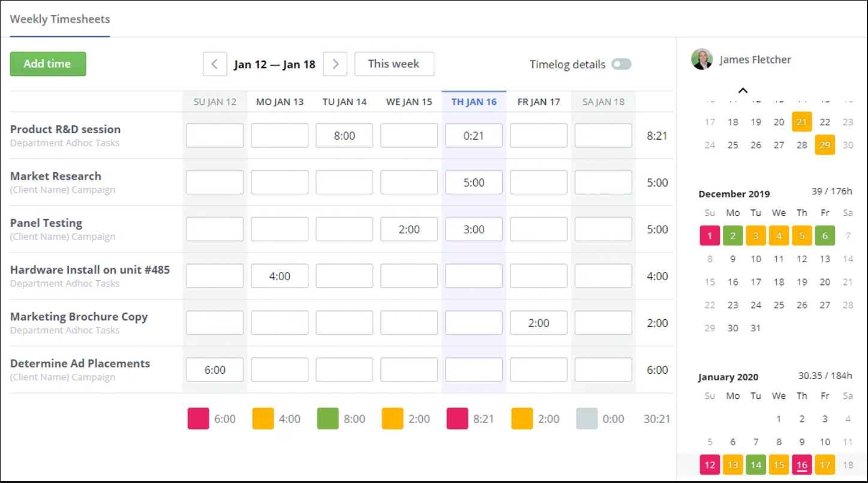This screenshot has width=868, height=483.
Task: Edit Product R&D session Tuesday 8:00 field
Action: (344, 136)
